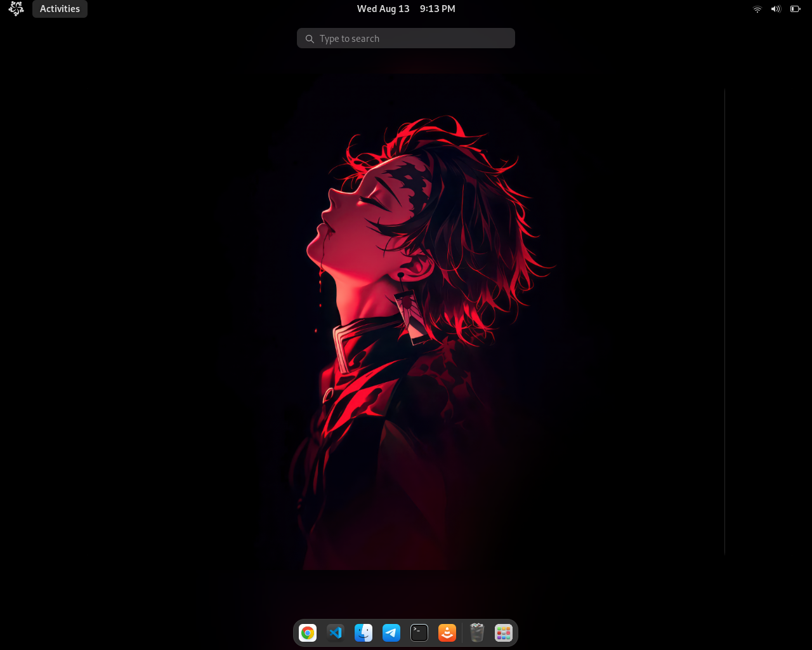Show the applications grid
This screenshot has height=650, width=812.
tap(502, 632)
